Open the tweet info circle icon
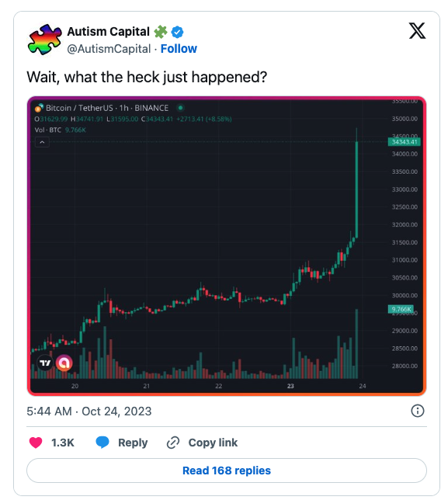Viewport: 448px width, 500px height. click(418, 411)
